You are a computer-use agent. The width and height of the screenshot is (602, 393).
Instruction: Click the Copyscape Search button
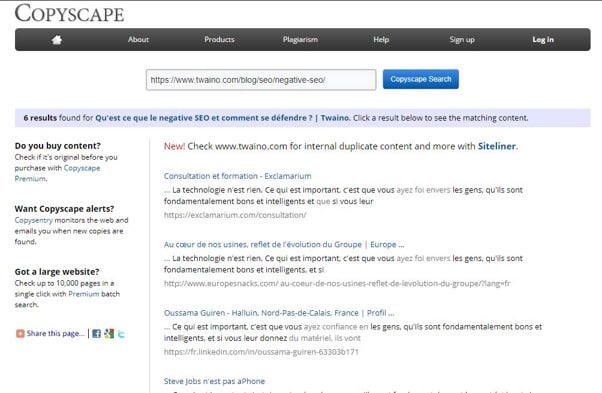pyautogui.click(x=421, y=79)
